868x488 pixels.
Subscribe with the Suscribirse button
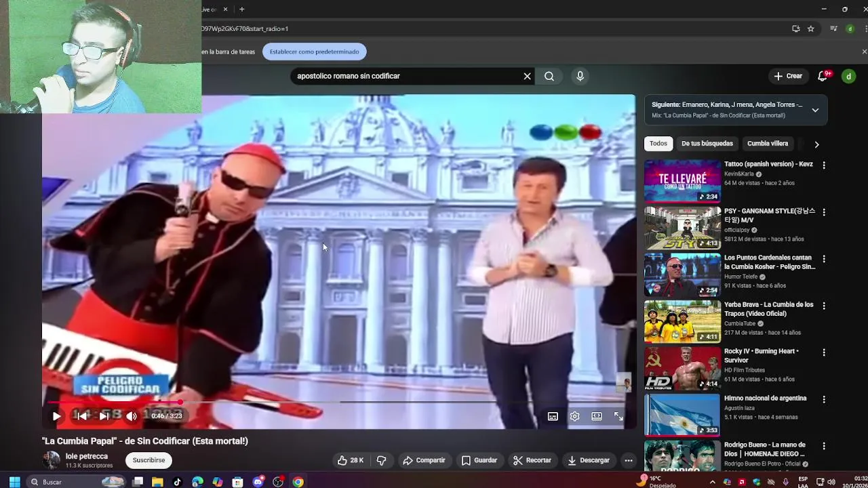pyautogui.click(x=149, y=460)
